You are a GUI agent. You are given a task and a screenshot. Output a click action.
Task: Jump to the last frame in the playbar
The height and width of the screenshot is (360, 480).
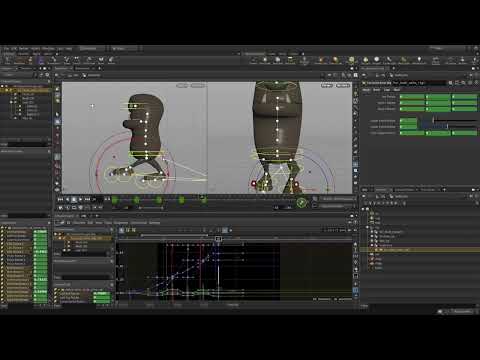point(87,199)
